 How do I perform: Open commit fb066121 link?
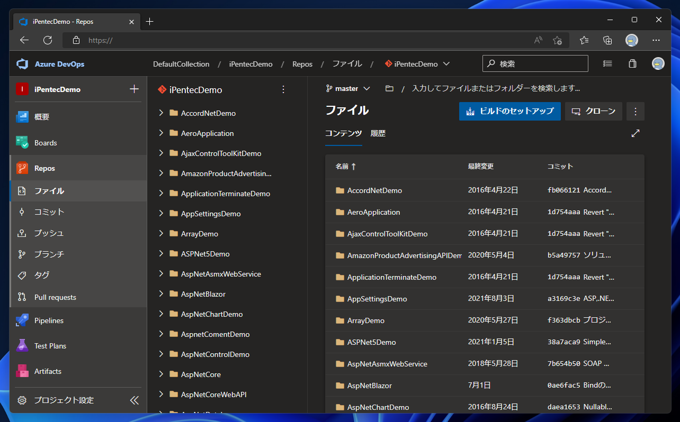[x=563, y=190]
